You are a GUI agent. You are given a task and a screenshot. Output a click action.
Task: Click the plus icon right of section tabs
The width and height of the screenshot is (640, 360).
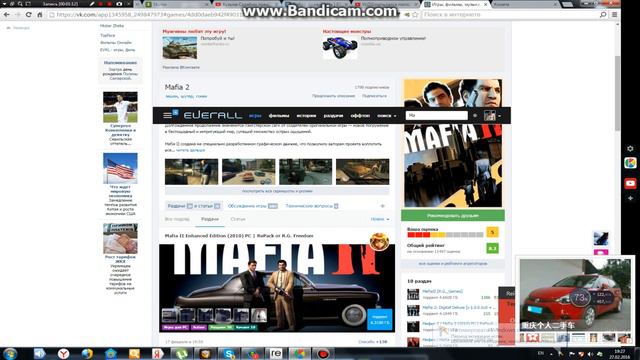point(382,206)
